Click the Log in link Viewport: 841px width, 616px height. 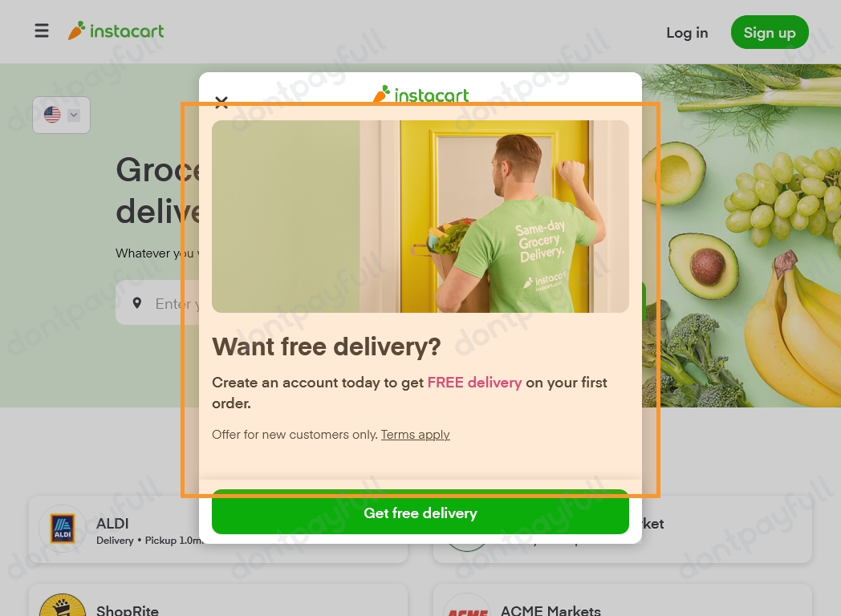(687, 33)
